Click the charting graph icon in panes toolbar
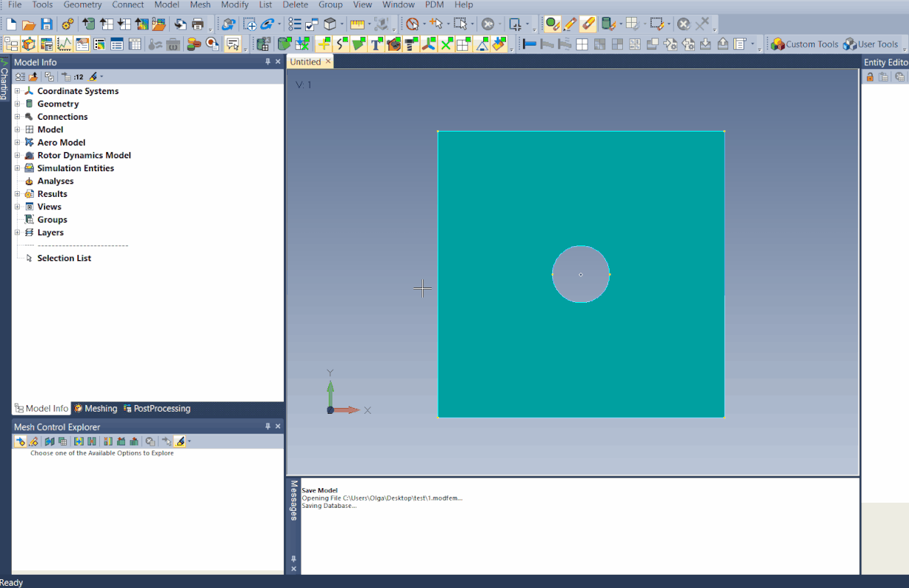Screen dimensions: 909x588 65,44
